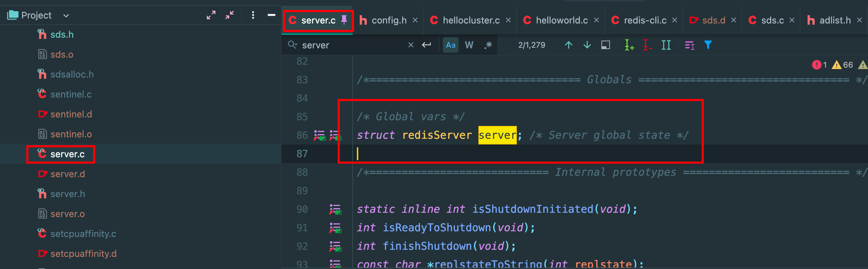Viewport: 868px width, 269px height.
Task: Switch to the redis-cli.c tab
Action: point(645,20)
